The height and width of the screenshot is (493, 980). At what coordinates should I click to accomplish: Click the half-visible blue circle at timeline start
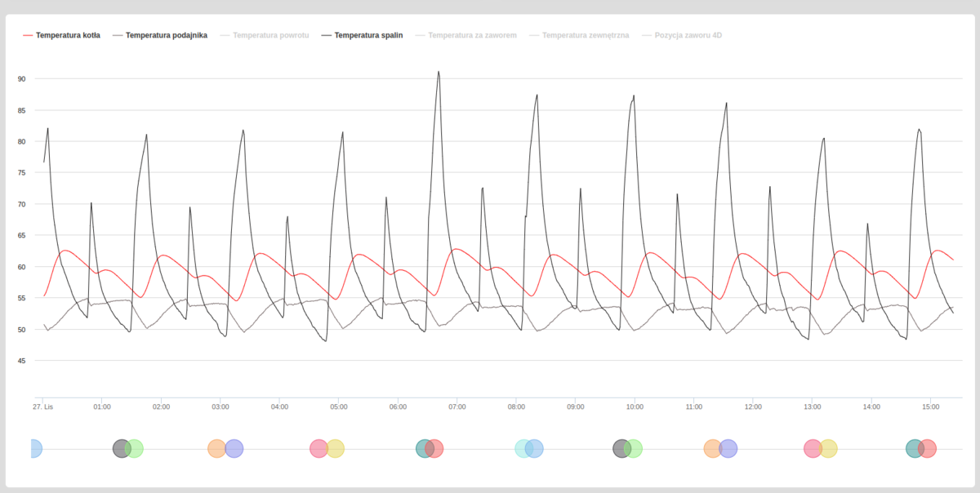(33, 448)
